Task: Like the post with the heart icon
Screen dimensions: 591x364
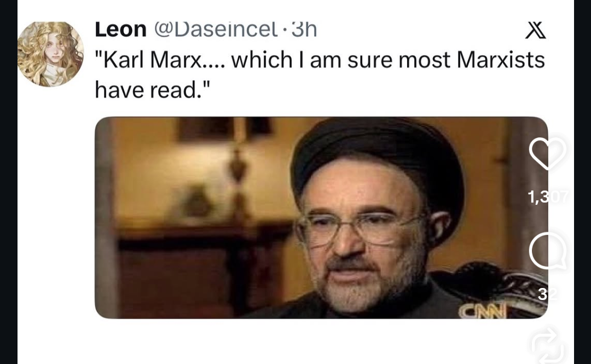Action: [x=547, y=153]
